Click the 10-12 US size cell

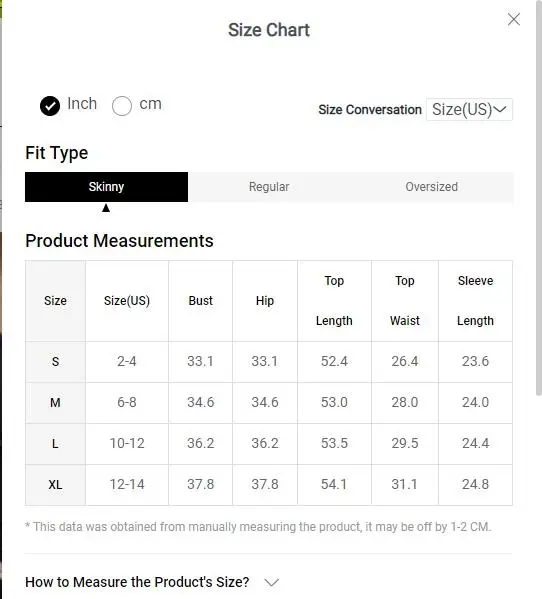click(x=127, y=444)
